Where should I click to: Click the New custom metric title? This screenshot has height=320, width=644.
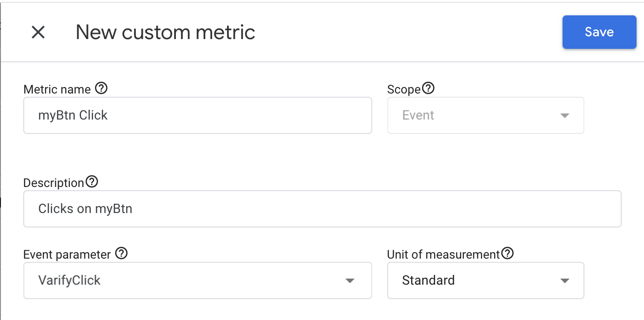click(x=166, y=33)
